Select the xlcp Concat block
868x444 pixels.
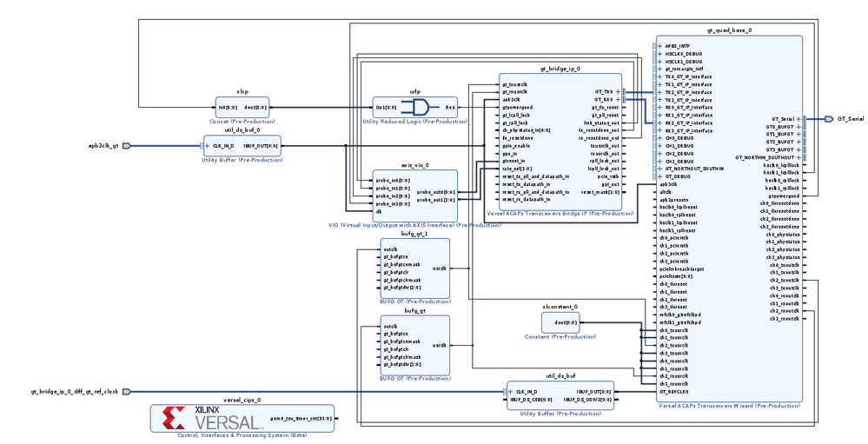(242, 107)
